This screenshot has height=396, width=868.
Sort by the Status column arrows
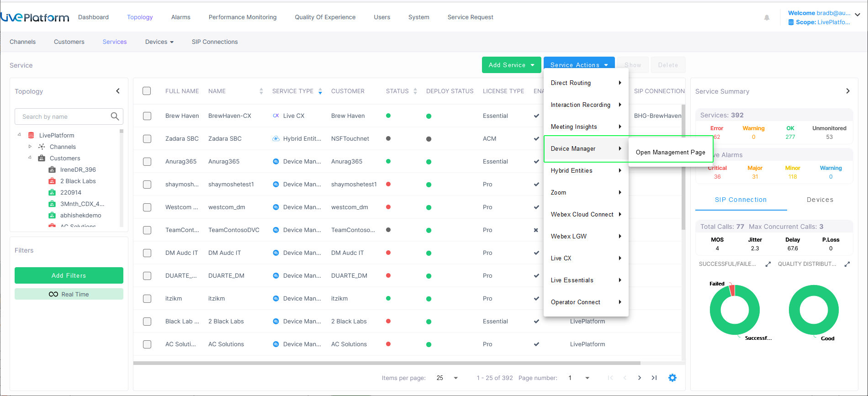415,91
